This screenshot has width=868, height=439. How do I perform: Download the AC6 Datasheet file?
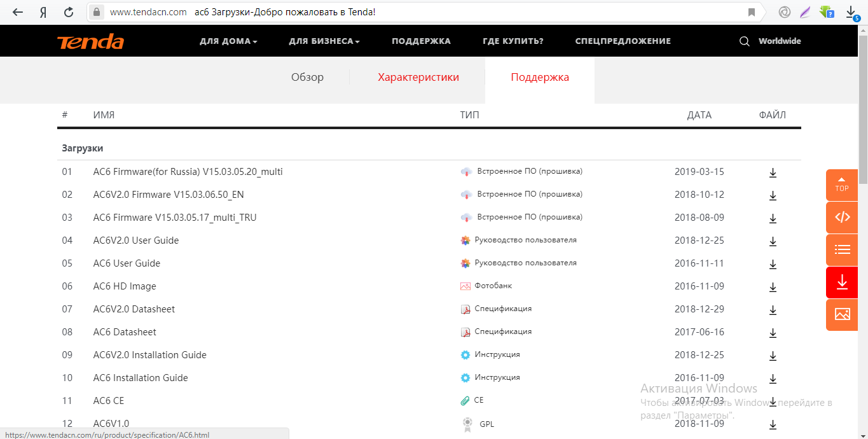(773, 333)
